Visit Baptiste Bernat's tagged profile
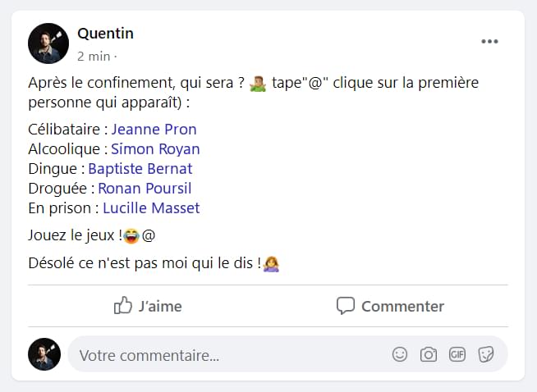The image size is (537, 392). 140,169
